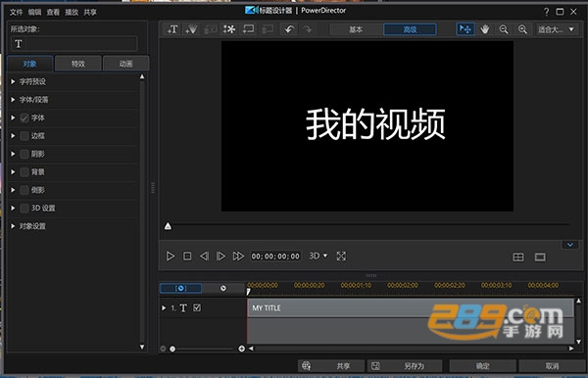Viewport: 588px width, 378px height.
Task: Open the 编辑 menu
Action: [34, 12]
